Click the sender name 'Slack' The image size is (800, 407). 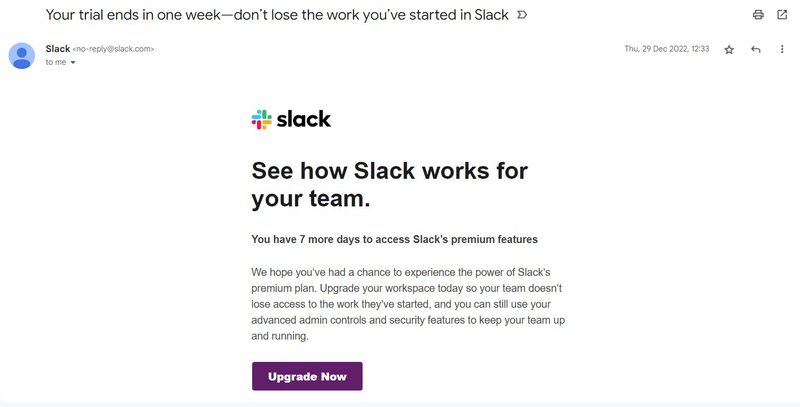[x=58, y=48]
